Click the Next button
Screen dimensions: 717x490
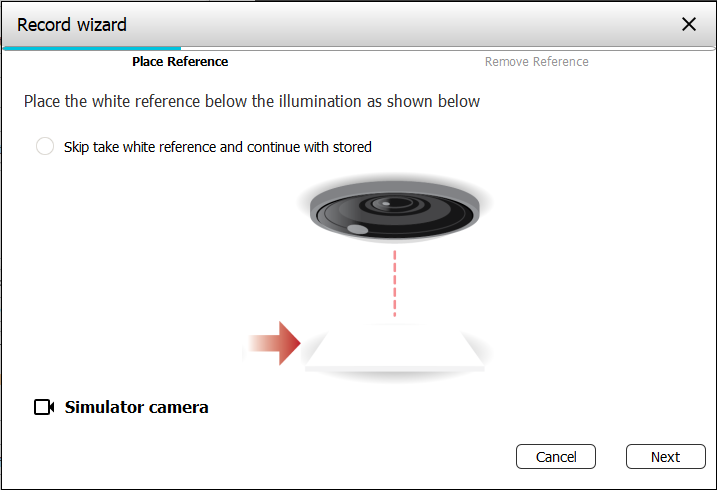tap(665, 456)
